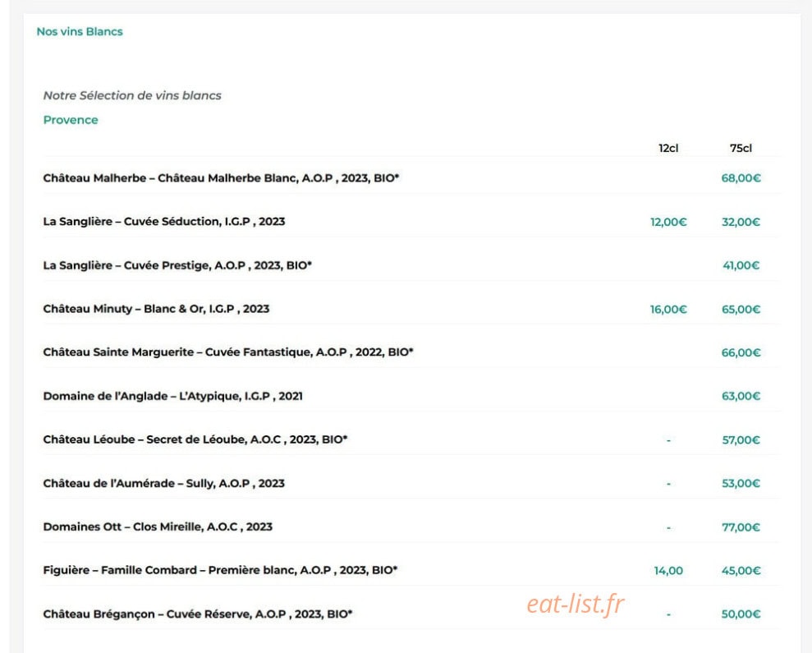Click 'Notre Sélection de vins blancs' subtitle
The height and width of the screenshot is (653, 812).
coord(132,95)
